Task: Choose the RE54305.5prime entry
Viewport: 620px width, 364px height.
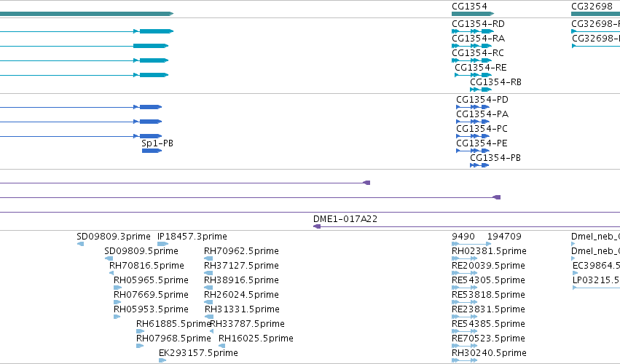Action: tap(488, 280)
